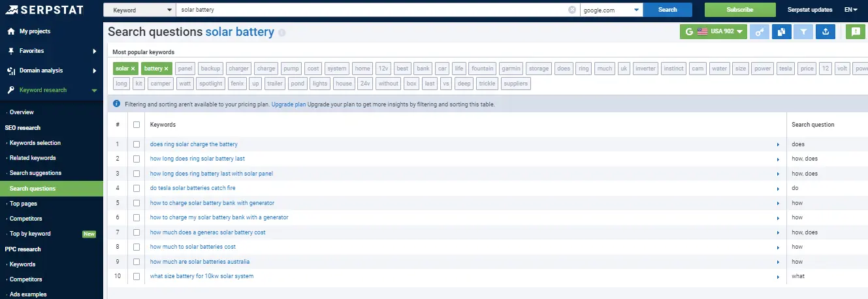The width and height of the screenshot is (868, 299).
Task: Clear the search field with X icon
Action: pos(572,10)
